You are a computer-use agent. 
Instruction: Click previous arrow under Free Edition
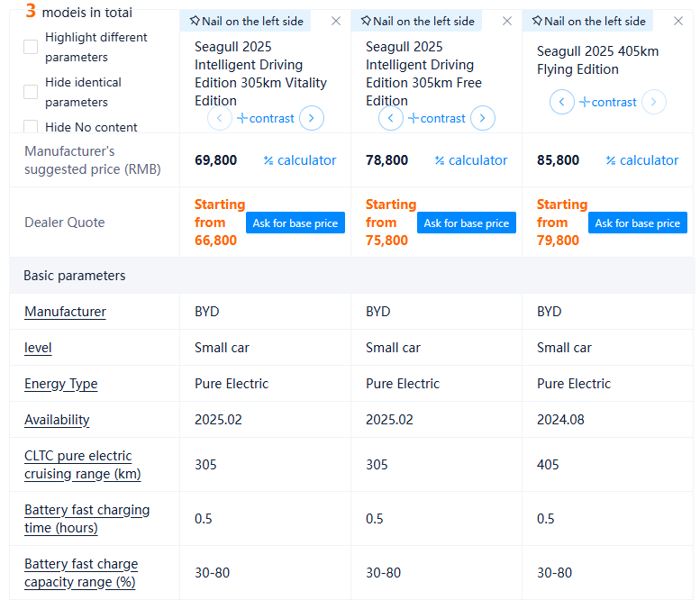pos(391,118)
